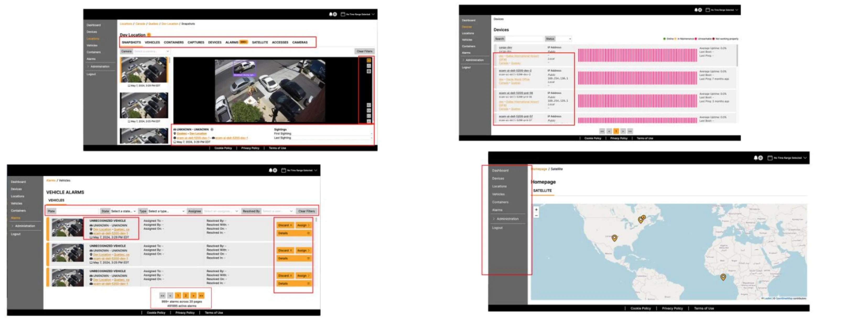Click the notification bell in the Homepage Satellite window
The width and height of the screenshot is (868, 319).
756,158
